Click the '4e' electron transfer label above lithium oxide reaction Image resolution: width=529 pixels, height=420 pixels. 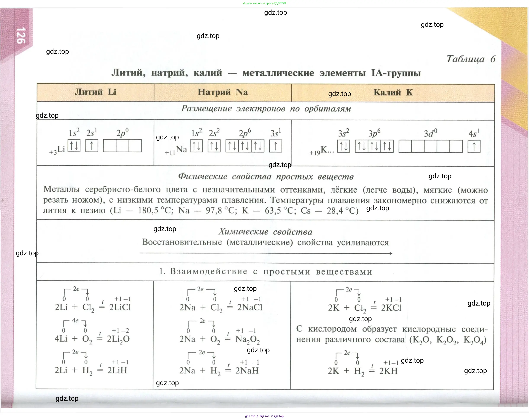(75, 321)
